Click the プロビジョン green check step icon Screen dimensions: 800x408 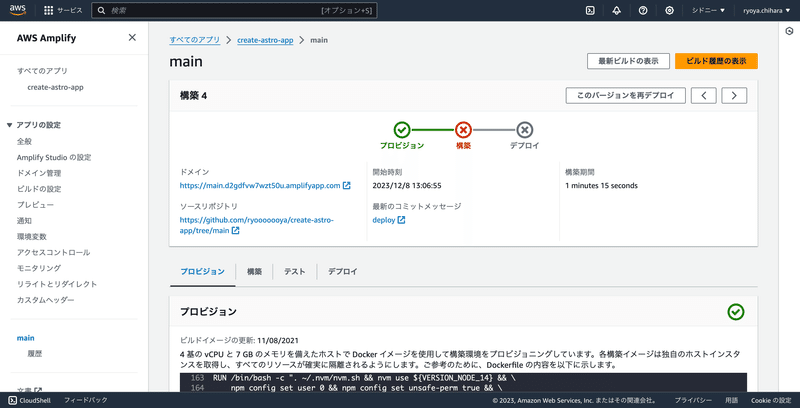coord(402,130)
